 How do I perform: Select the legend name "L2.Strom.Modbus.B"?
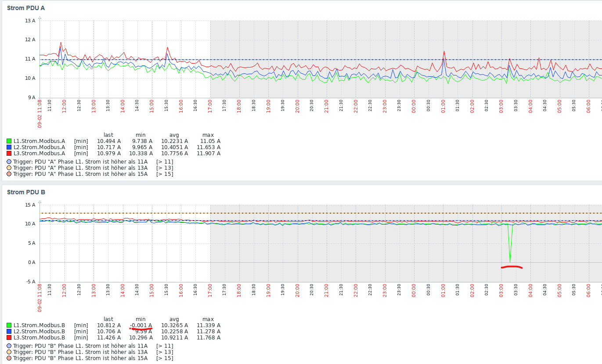39,332
